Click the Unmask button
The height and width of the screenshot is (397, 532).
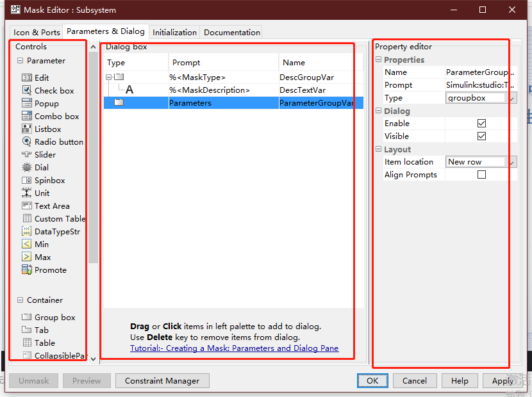click(x=33, y=381)
